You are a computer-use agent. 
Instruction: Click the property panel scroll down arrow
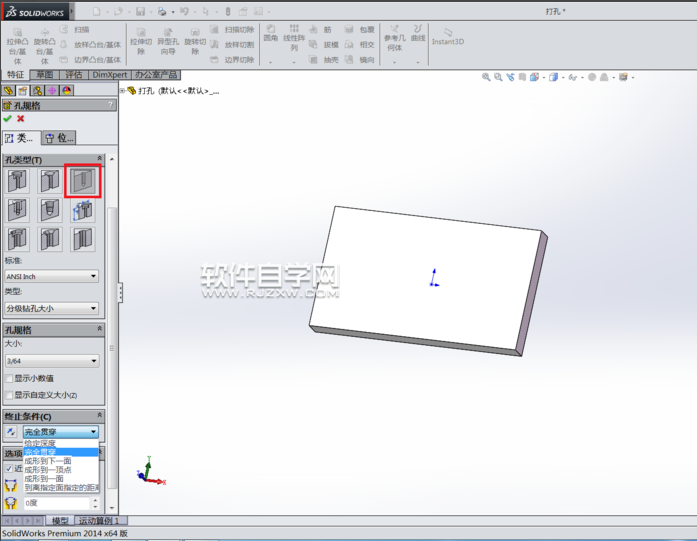pyautogui.click(x=112, y=508)
